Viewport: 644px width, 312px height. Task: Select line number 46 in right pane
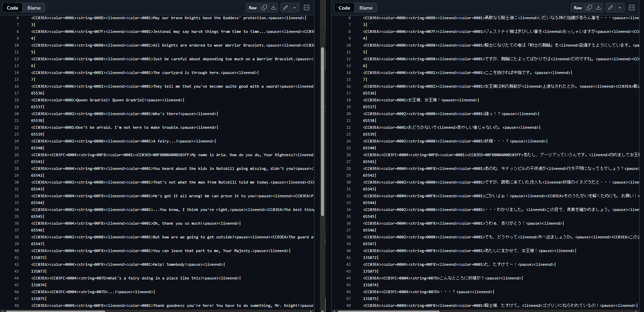(349, 292)
